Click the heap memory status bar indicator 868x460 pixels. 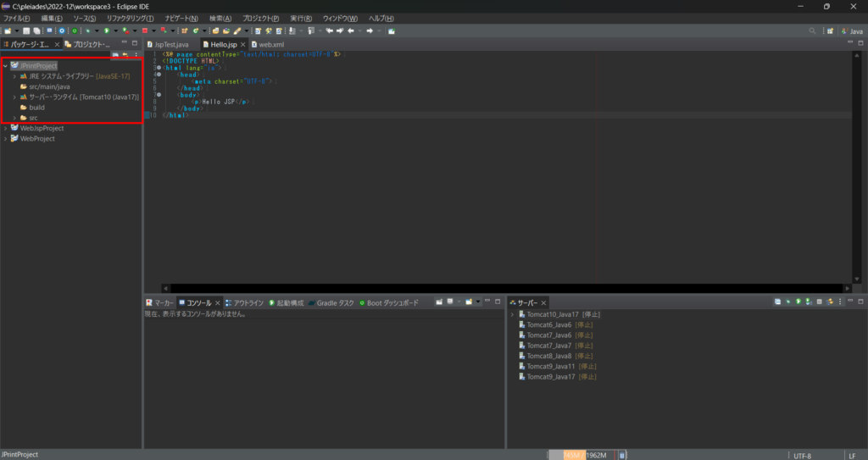pyautogui.click(x=583, y=455)
